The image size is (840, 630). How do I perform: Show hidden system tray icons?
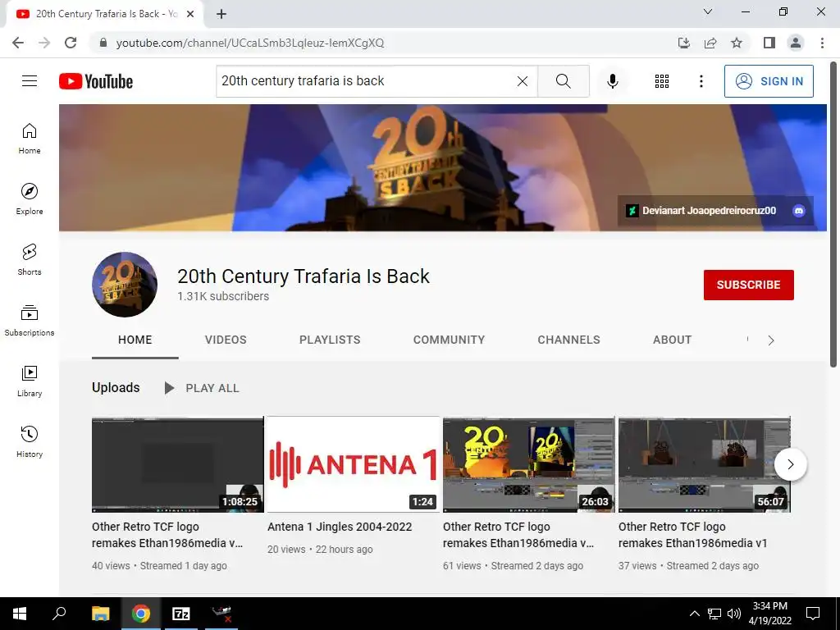point(694,614)
